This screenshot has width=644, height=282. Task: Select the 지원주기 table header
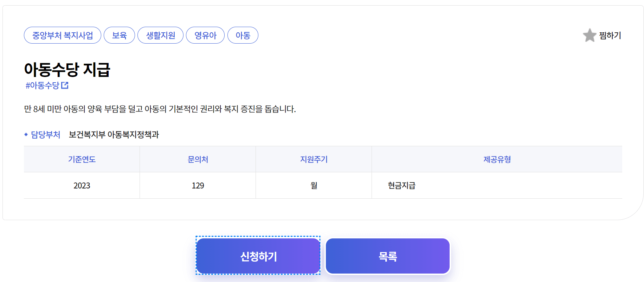[x=314, y=159]
